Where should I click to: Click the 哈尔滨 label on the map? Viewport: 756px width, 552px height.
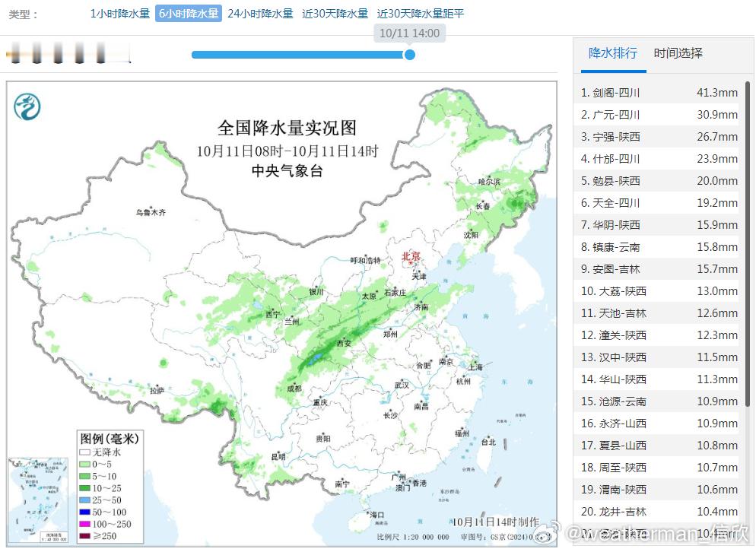489,182
